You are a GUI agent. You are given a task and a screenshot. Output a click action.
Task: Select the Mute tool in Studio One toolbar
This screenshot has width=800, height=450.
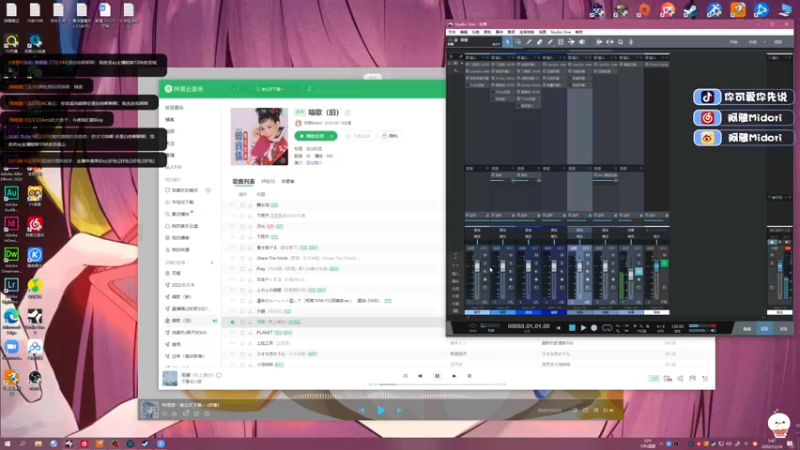(x=561, y=42)
